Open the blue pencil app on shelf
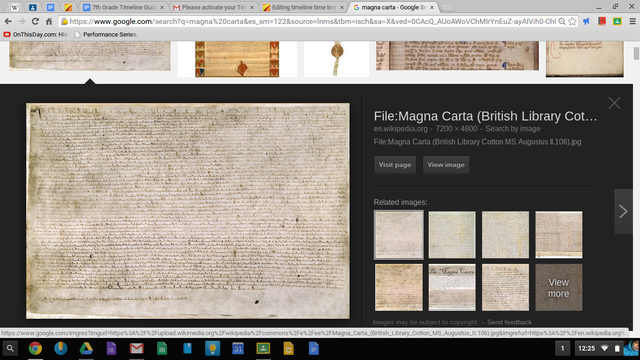The width and height of the screenshot is (640, 360). pos(61,349)
